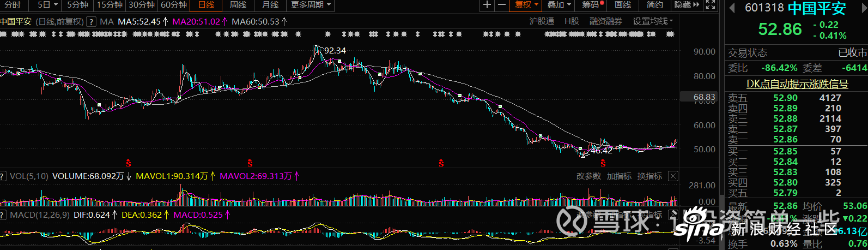Open the 5日 period dropdown
This screenshot has width=868, height=250.
pyautogui.click(x=48, y=5)
